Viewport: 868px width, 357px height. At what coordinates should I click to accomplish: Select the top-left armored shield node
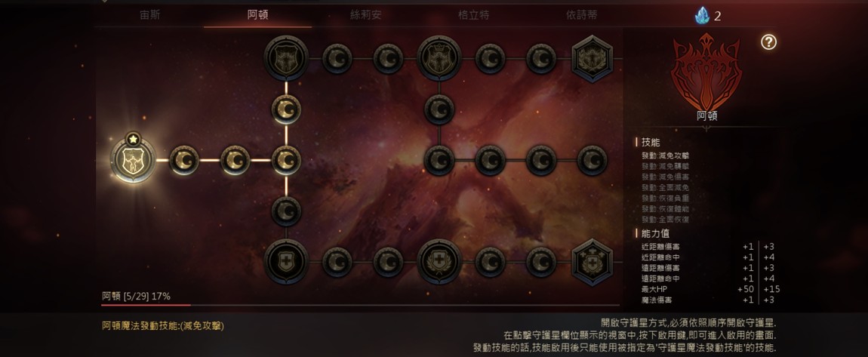286,58
